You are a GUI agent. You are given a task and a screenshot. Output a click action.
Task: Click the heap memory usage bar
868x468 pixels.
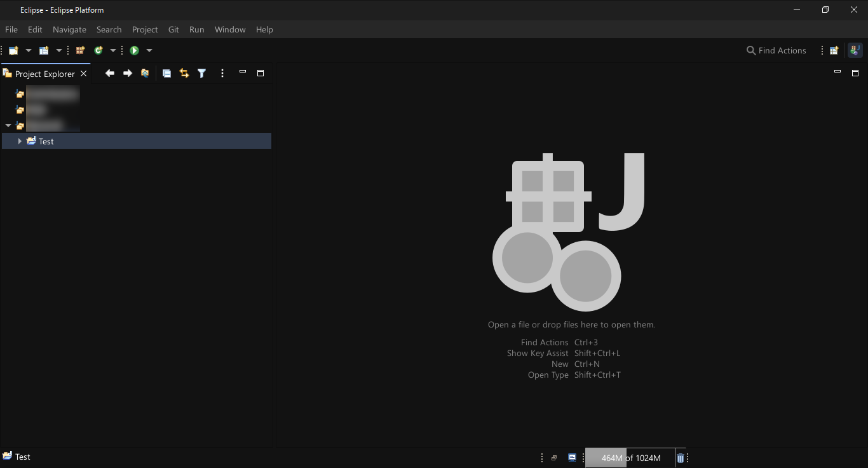click(x=630, y=458)
